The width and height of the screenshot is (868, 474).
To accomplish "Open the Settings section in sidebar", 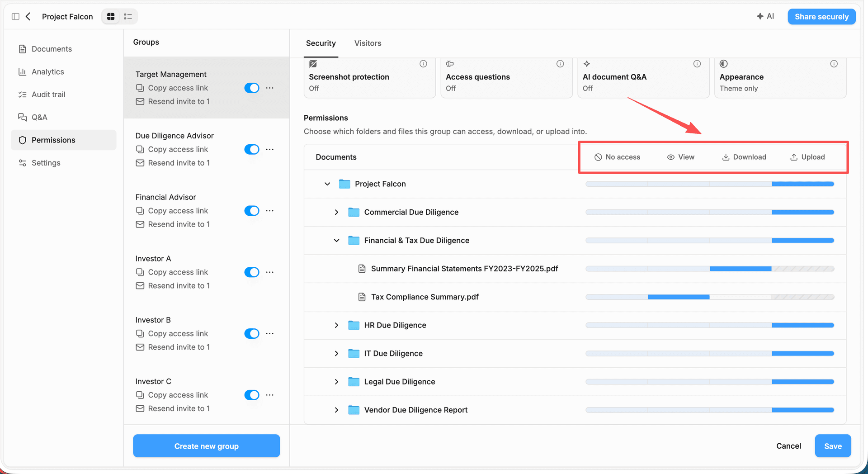I will point(64,163).
